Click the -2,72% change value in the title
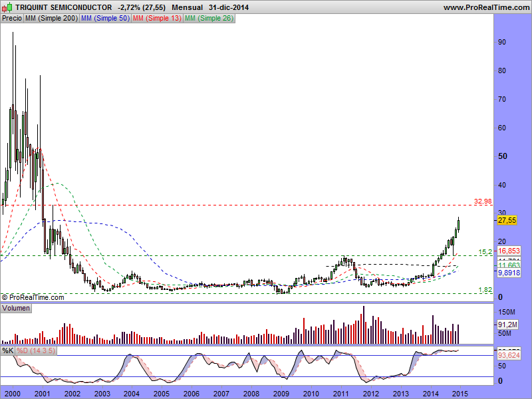 pyautogui.click(x=129, y=7)
